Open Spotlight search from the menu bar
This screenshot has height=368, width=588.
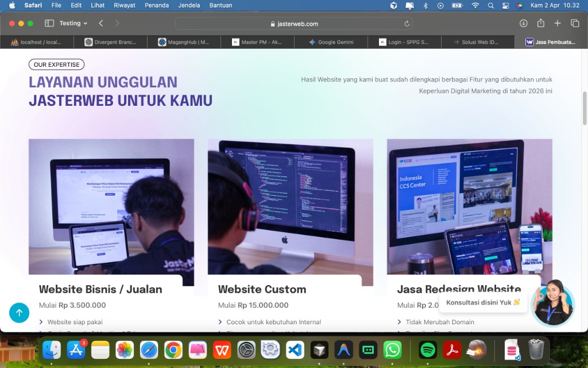[x=490, y=5]
